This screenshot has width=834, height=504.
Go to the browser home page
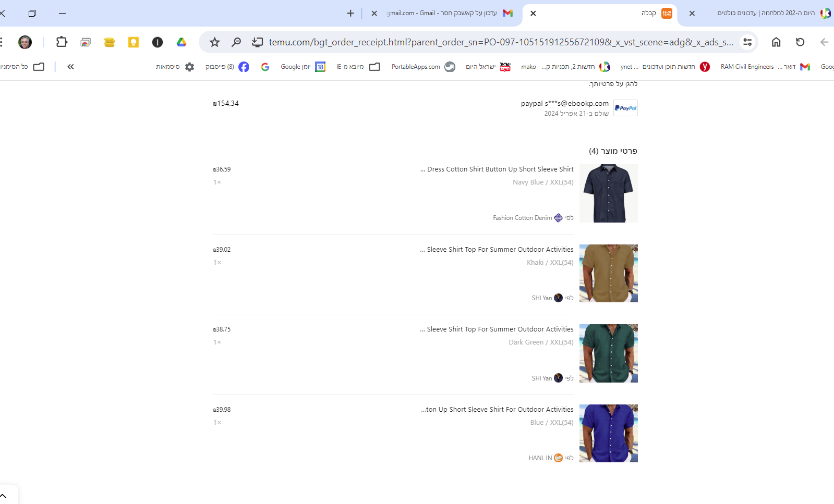pyautogui.click(x=776, y=42)
